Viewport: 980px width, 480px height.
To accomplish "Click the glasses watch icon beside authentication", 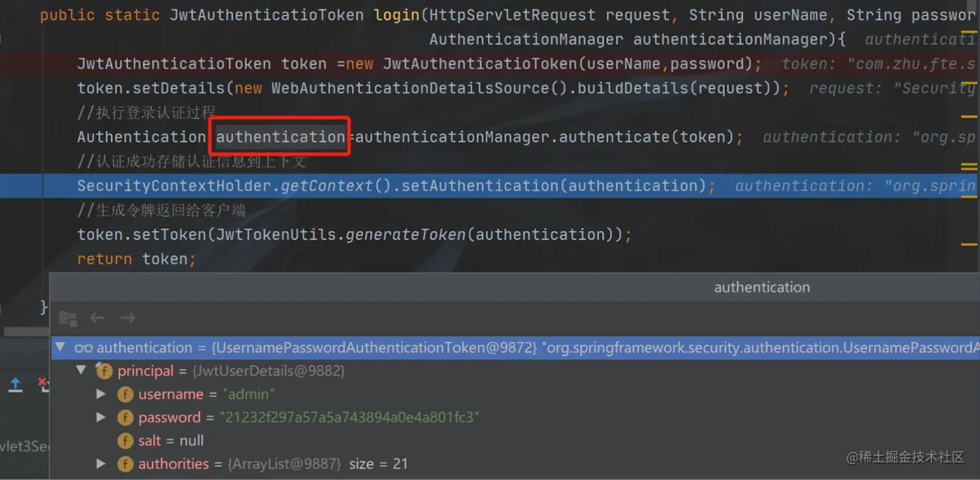I will 83,348.
